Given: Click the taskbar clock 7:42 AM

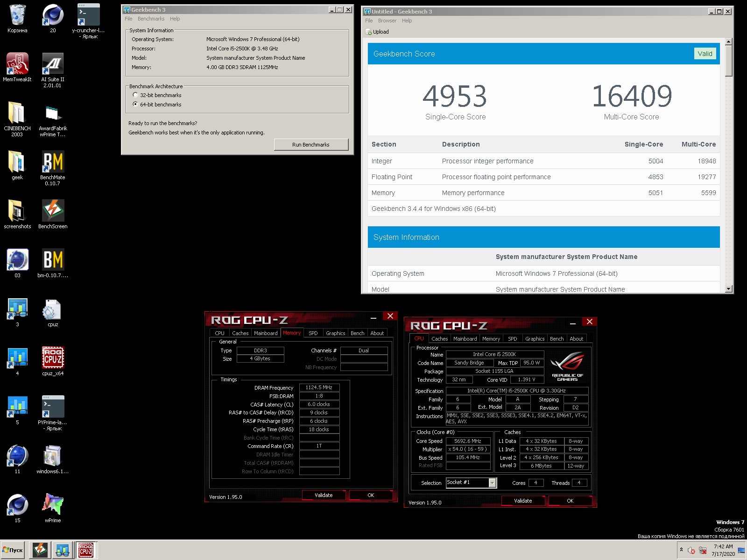Looking at the screenshot, I should pyautogui.click(x=723, y=550).
